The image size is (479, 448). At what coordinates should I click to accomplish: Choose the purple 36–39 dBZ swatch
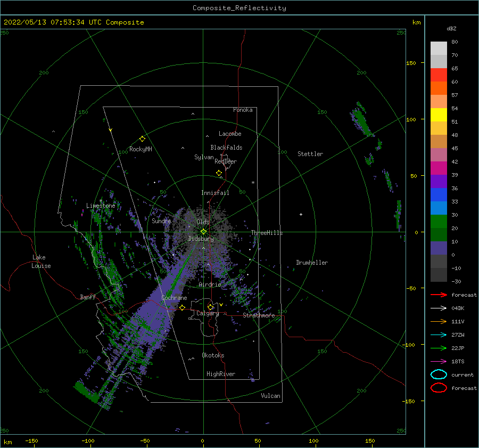[x=439, y=181]
